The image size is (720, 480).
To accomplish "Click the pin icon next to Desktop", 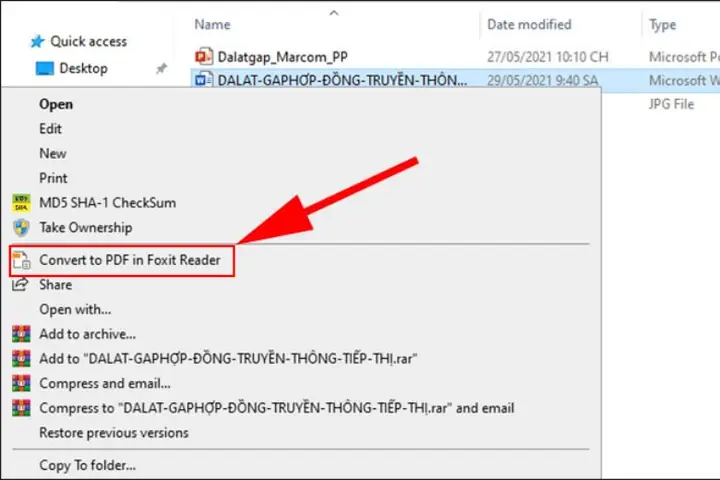I will 161,69.
